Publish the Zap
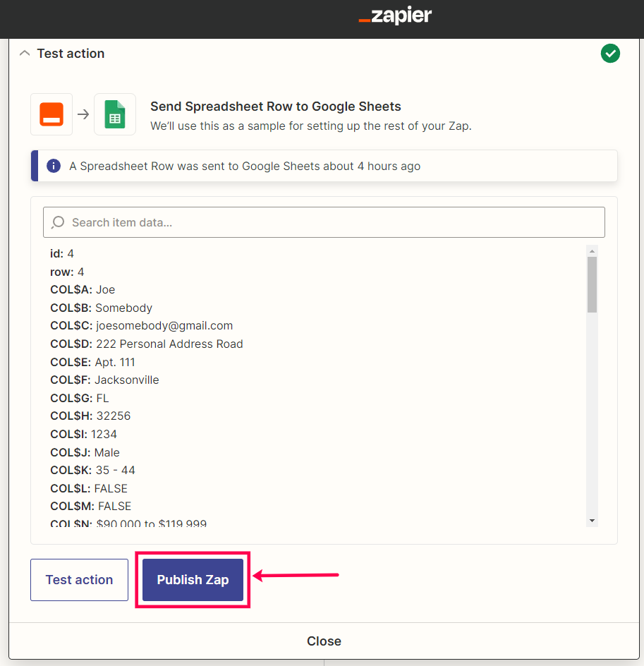 point(193,580)
